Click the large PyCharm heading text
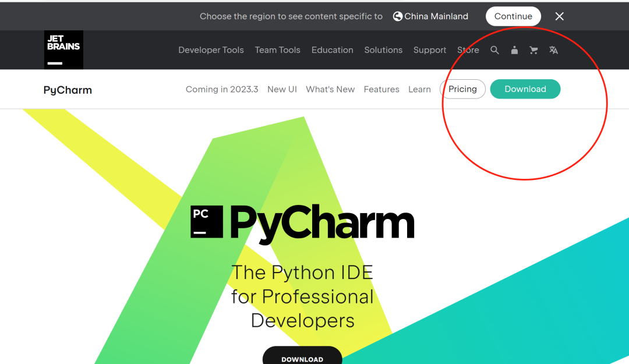The height and width of the screenshot is (364, 629). [x=322, y=223]
